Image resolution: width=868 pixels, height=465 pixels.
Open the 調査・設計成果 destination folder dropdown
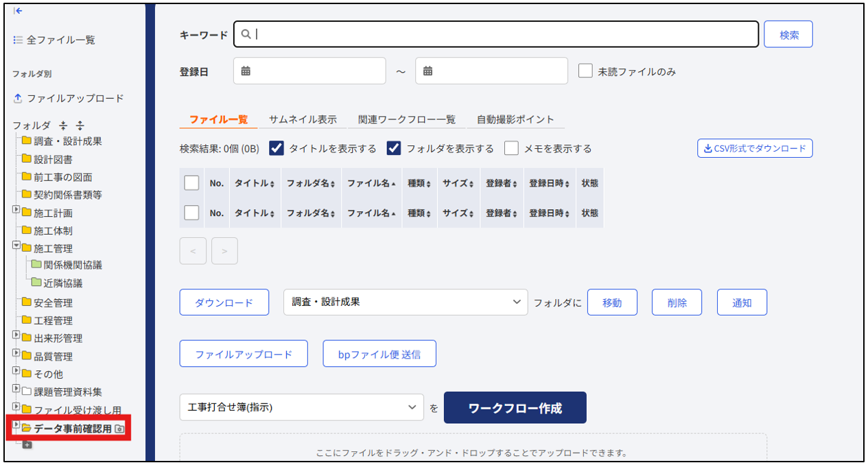pyautogui.click(x=406, y=302)
